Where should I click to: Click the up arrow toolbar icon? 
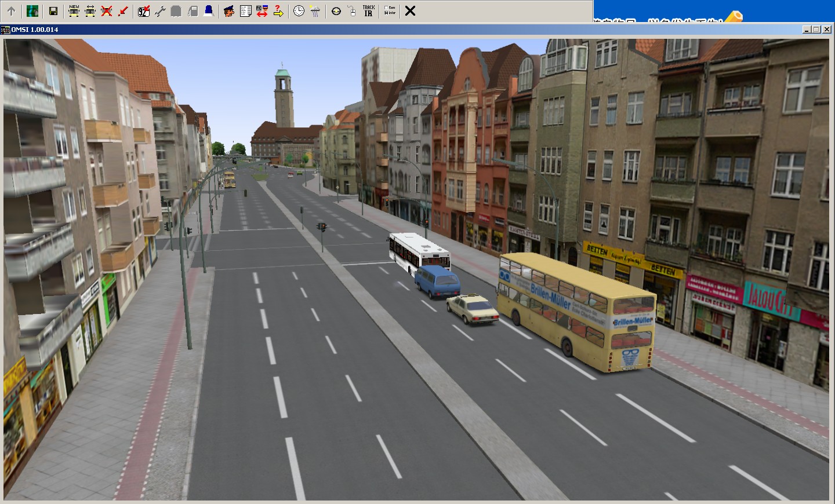point(11,11)
